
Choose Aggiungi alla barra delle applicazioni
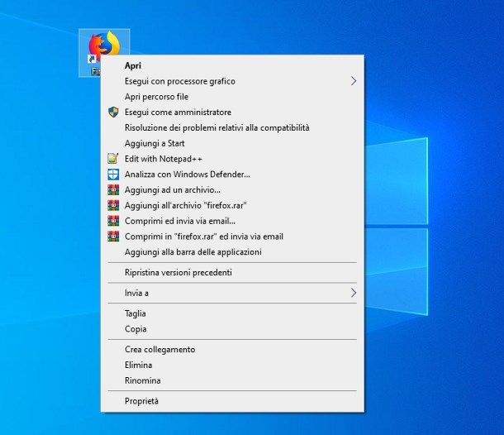pos(232,252)
